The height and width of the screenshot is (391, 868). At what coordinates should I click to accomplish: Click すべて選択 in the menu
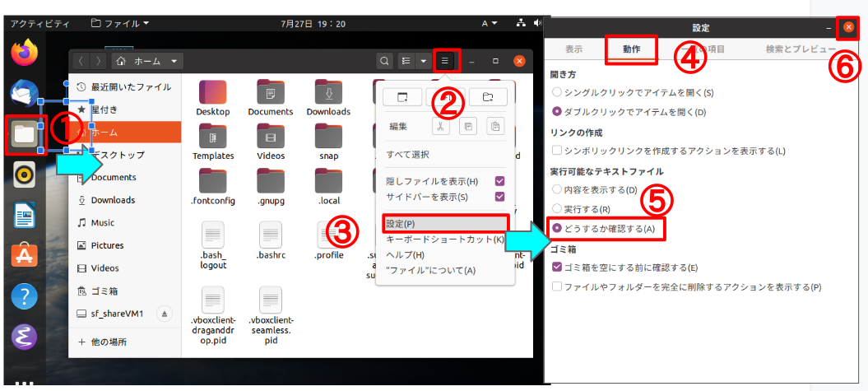point(408,155)
